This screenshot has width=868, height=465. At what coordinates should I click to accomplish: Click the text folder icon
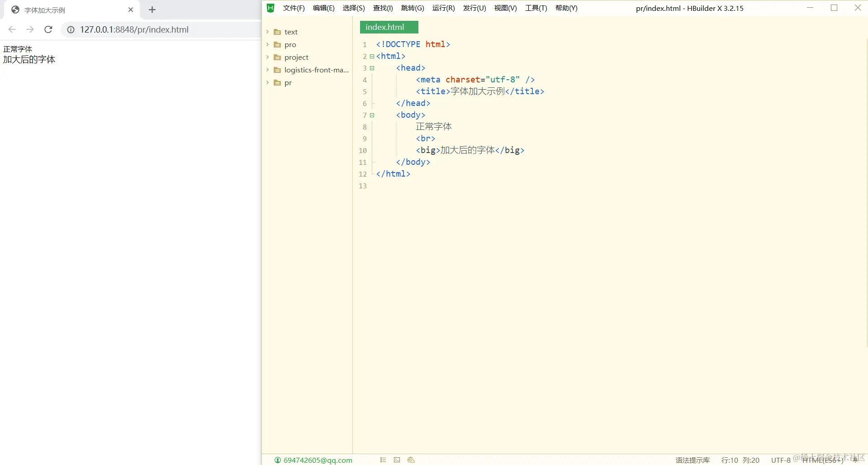coord(277,32)
